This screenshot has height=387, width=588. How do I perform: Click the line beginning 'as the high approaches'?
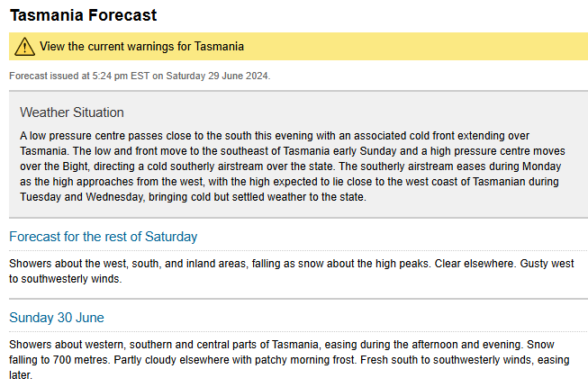[x=289, y=182]
